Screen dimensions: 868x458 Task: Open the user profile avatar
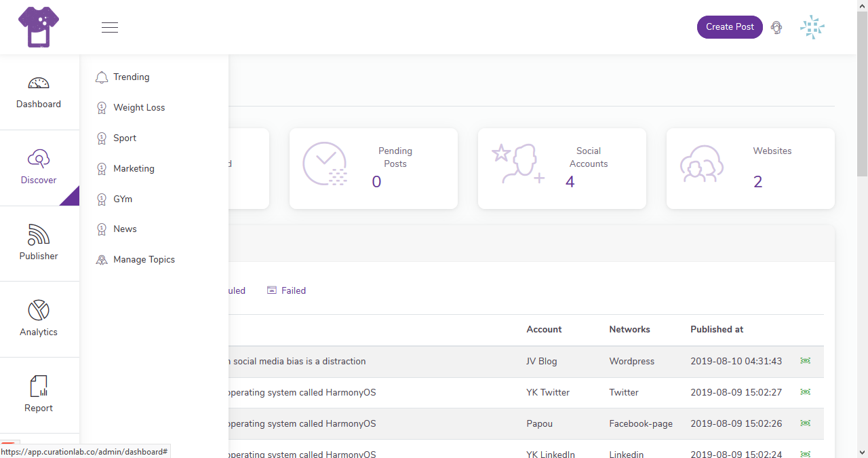pyautogui.click(x=812, y=27)
